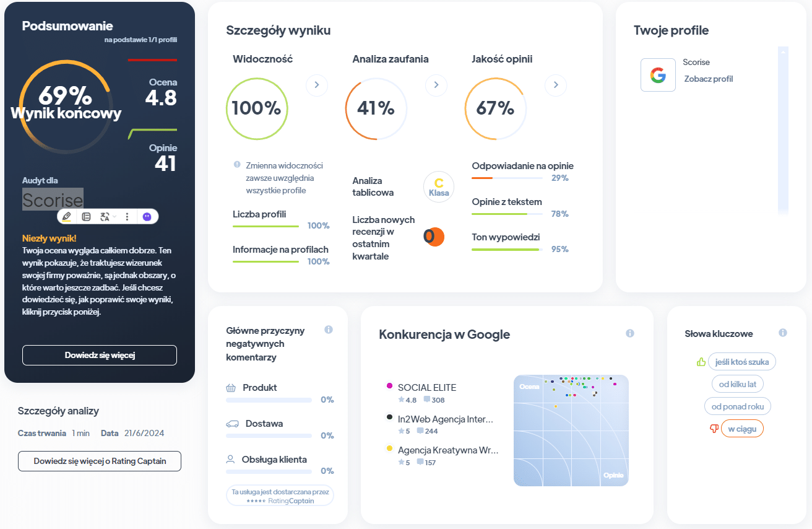Click the Informacje na profilach progress bar
This screenshot has height=529, width=812.
click(266, 261)
